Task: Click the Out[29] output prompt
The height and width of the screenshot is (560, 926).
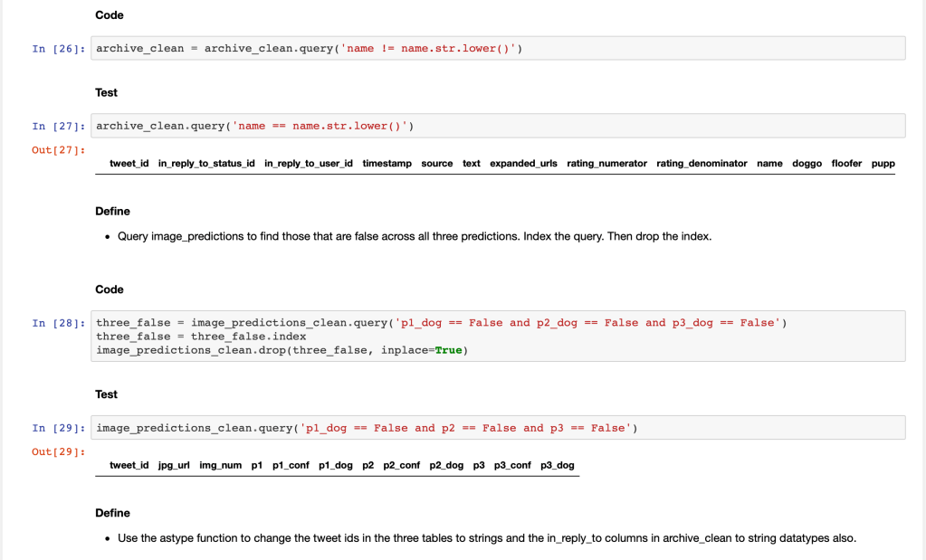Action: 59,451
